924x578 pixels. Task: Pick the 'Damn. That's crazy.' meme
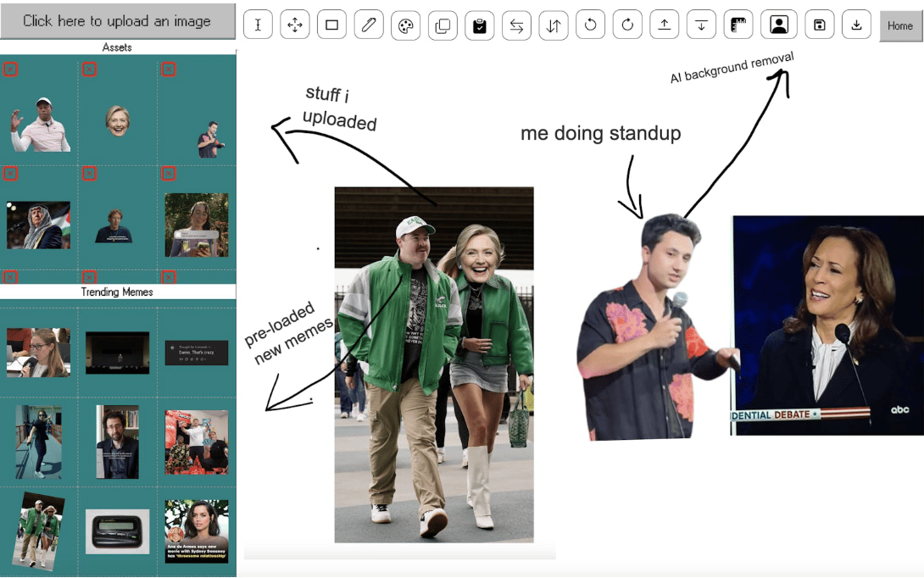click(197, 353)
